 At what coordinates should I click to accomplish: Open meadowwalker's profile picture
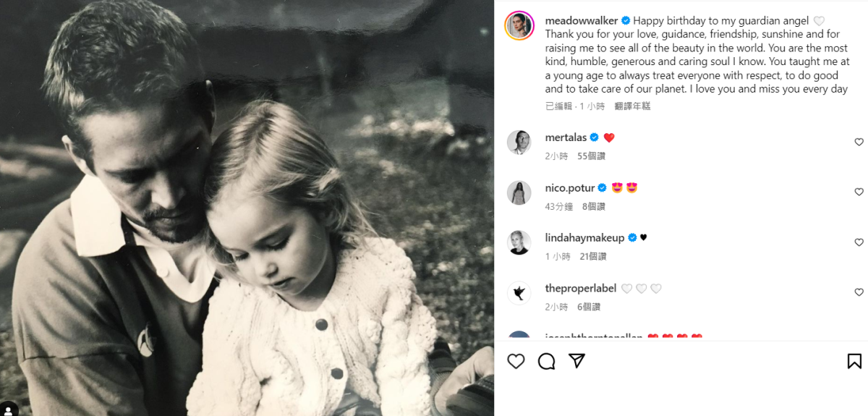519,25
